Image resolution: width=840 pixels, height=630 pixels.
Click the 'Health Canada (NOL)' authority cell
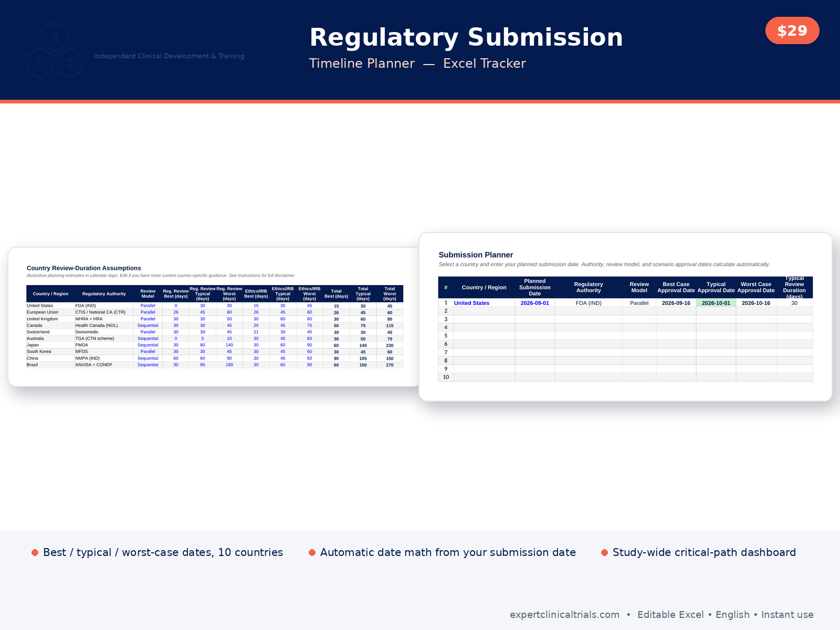104,325
